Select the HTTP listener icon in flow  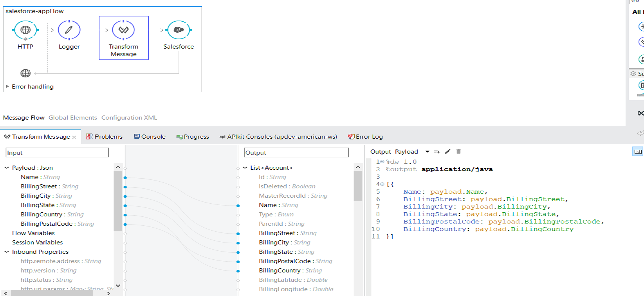click(25, 30)
